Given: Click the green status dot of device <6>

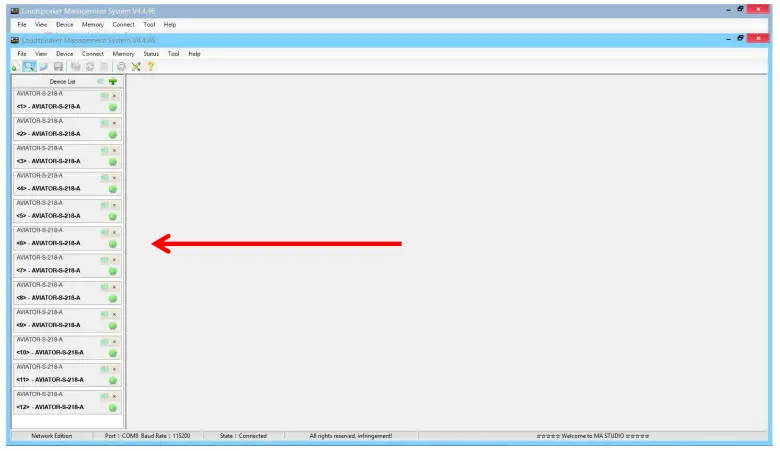Looking at the screenshot, I should pyautogui.click(x=113, y=244).
